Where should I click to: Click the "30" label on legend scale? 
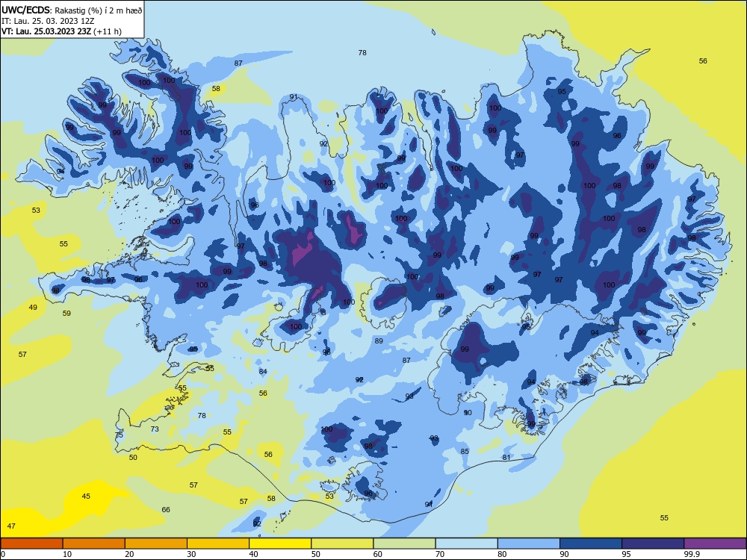click(x=191, y=554)
